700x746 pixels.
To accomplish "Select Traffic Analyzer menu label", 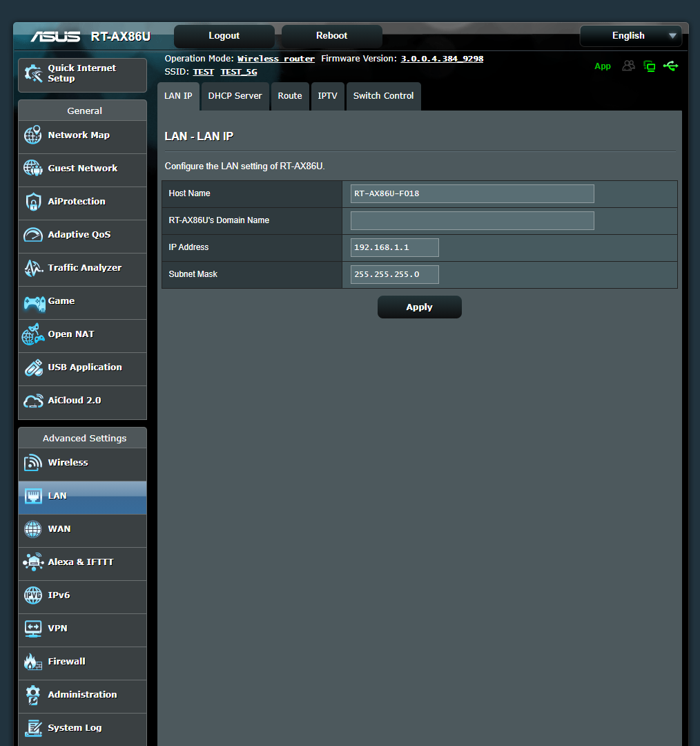I will [85, 268].
